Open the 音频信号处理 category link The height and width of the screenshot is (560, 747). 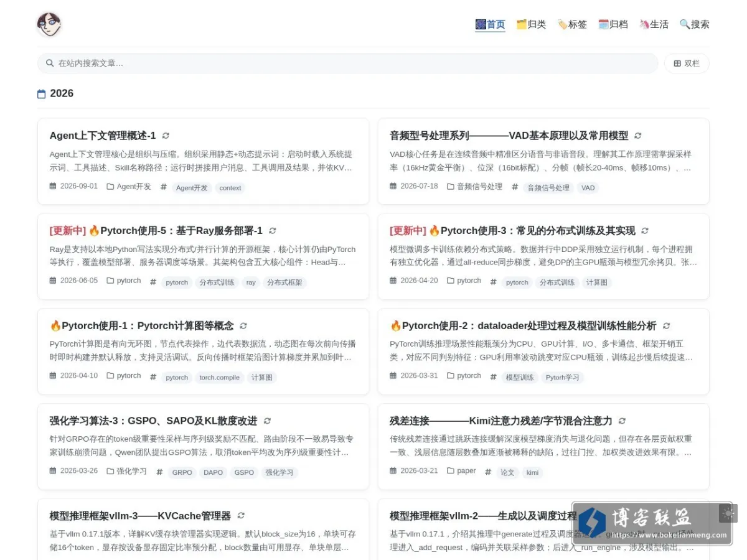(x=479, y=187)
